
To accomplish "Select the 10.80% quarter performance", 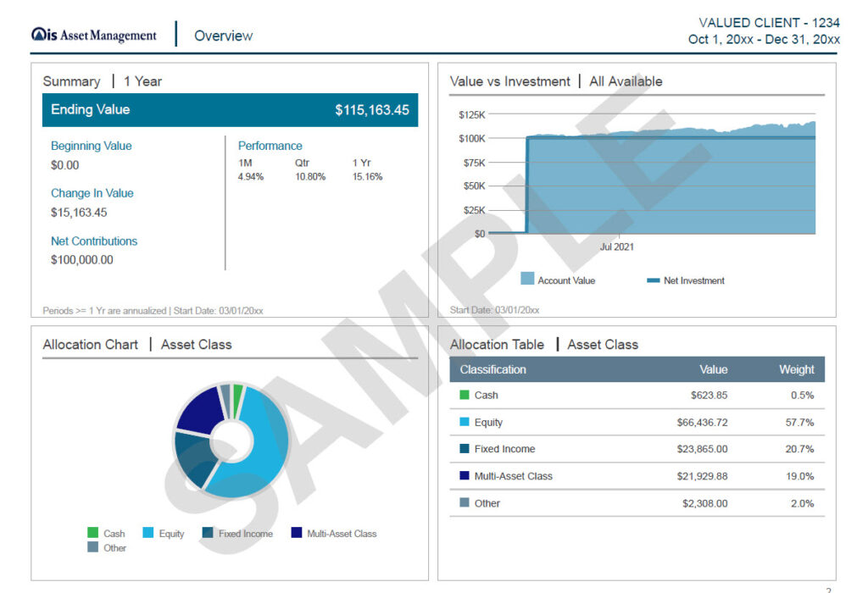I will click(x=310, y=176).
